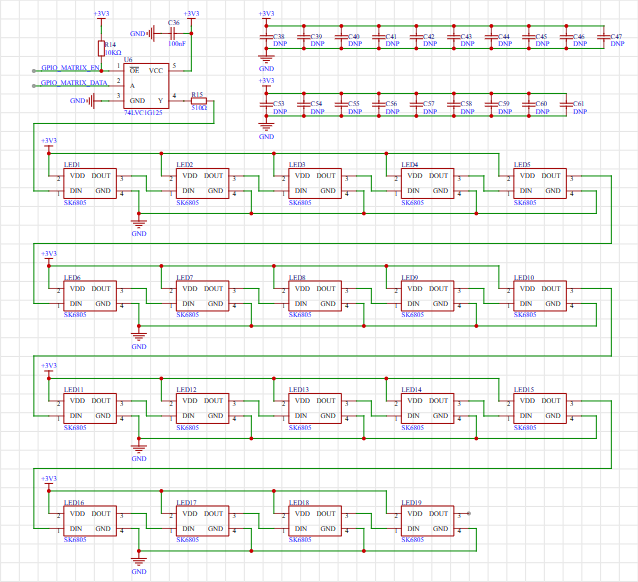Click capacitor C46 DNP symbol
Screen dimensions: 638x582
566,37
